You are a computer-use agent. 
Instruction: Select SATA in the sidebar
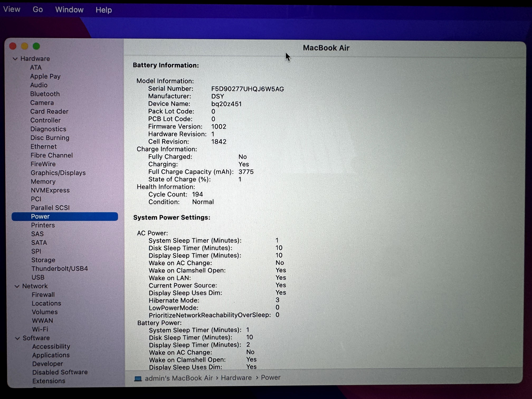click(x=39, y=243)
